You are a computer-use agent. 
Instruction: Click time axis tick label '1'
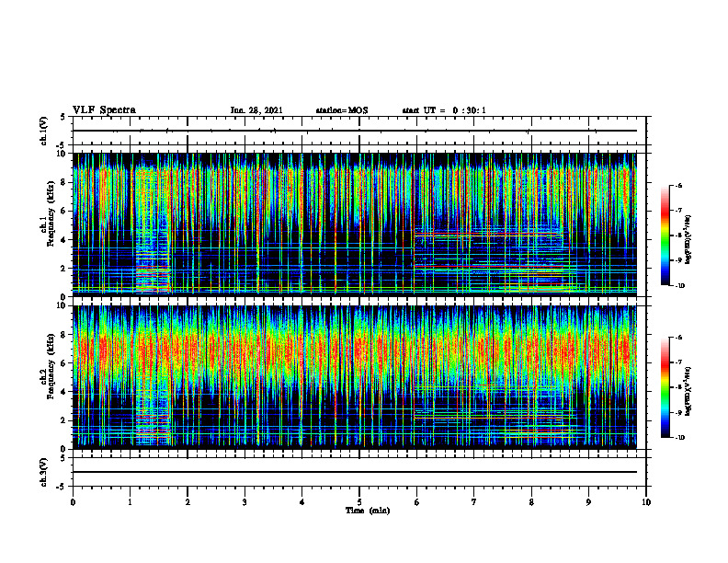tap(130, 502)
